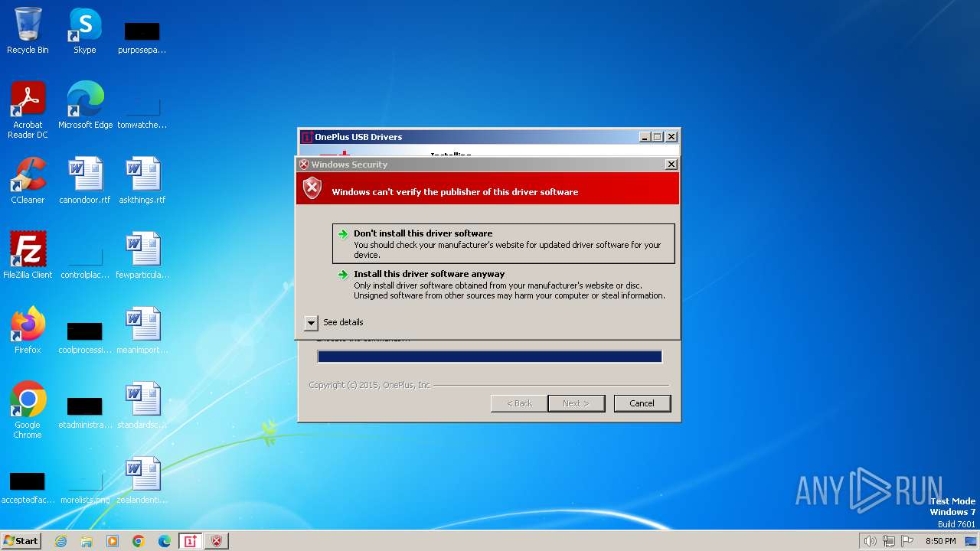Screen dimensions: 980x551
Task: Open the Google Chrome desktop shortcut
Action: [x=28, y=410]
